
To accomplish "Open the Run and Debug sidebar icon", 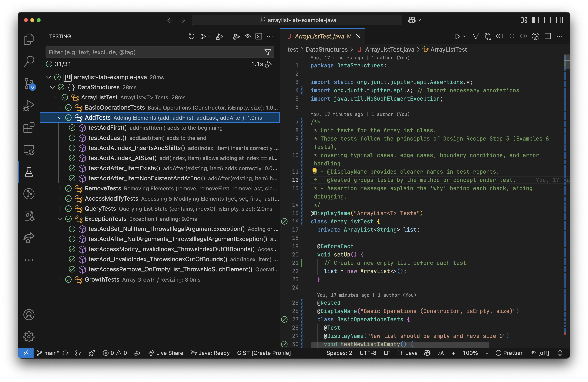I will click(x=29, y=105).
